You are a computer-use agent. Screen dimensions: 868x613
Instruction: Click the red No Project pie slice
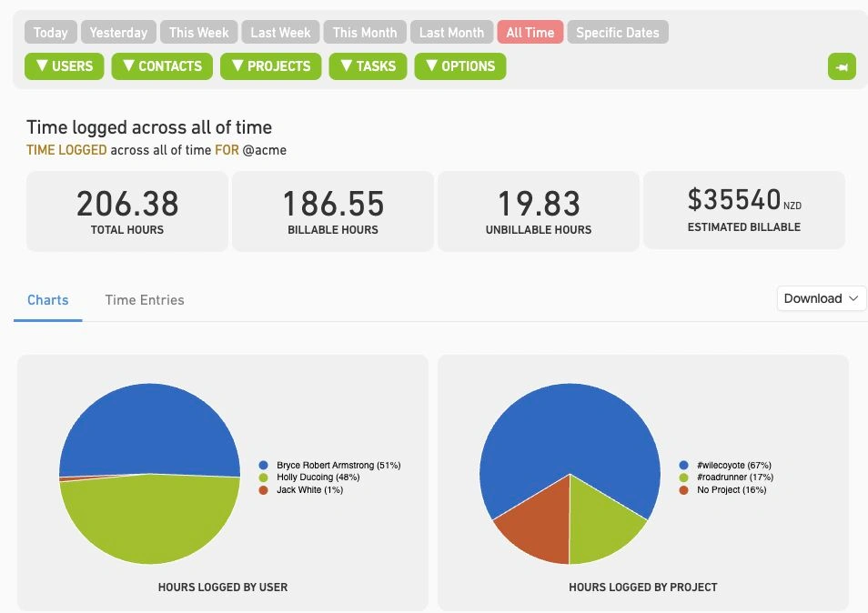(x=540, y=528)
